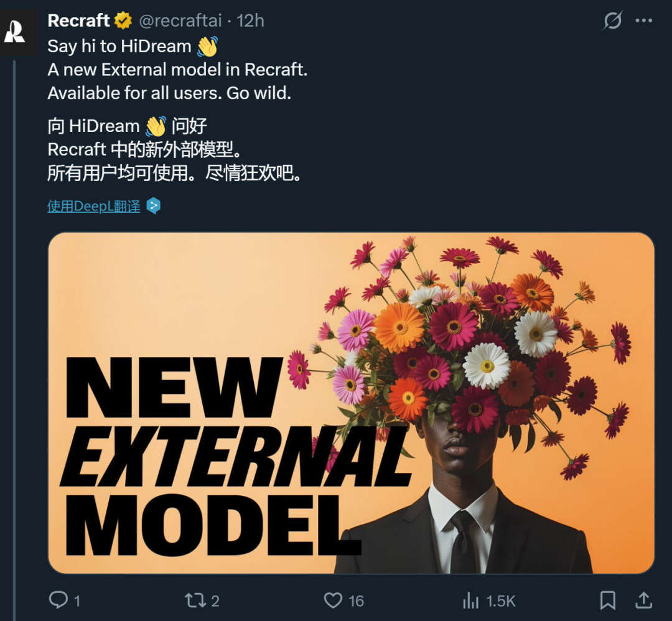This screenshot has width=672, height=621.
Task: Click the 1.5K views count
Action: pos(501,600)
